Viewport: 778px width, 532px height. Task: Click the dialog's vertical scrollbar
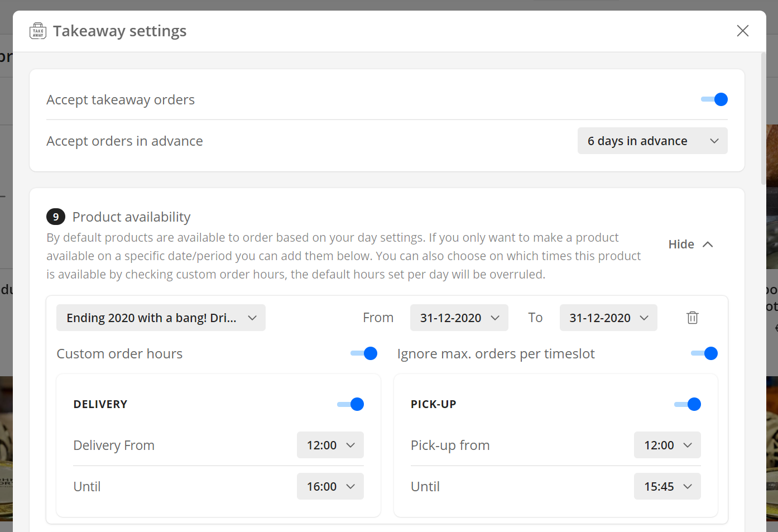[x=763, y=118]
